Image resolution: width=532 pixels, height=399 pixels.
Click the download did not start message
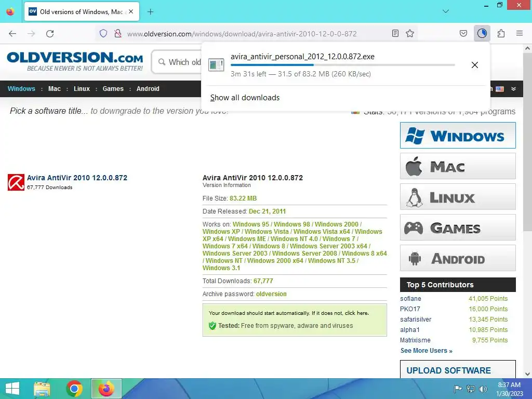(289, 313)
